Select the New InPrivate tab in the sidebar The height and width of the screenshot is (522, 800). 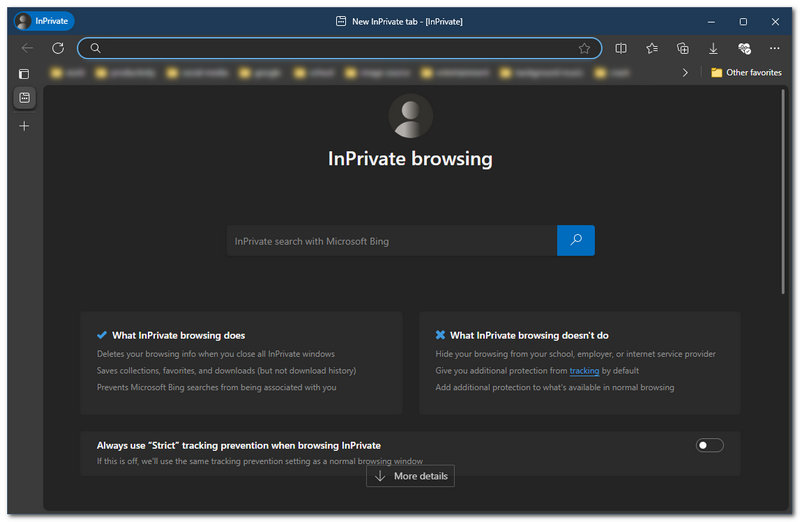point(25,98)
